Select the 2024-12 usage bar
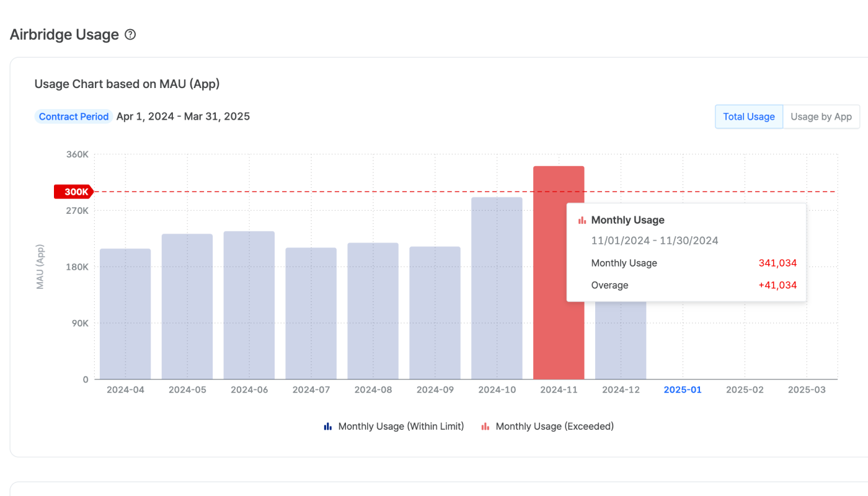 (x=621, y=340)
